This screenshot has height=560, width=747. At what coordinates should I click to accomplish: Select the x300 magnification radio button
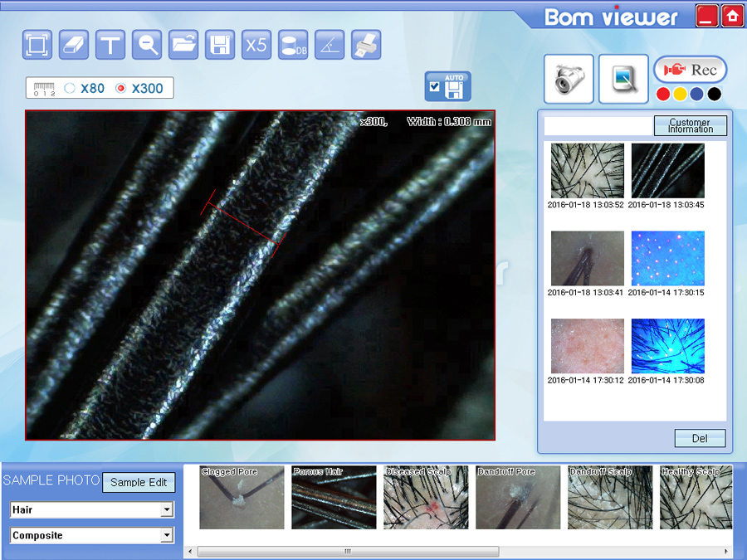point(121,88)
